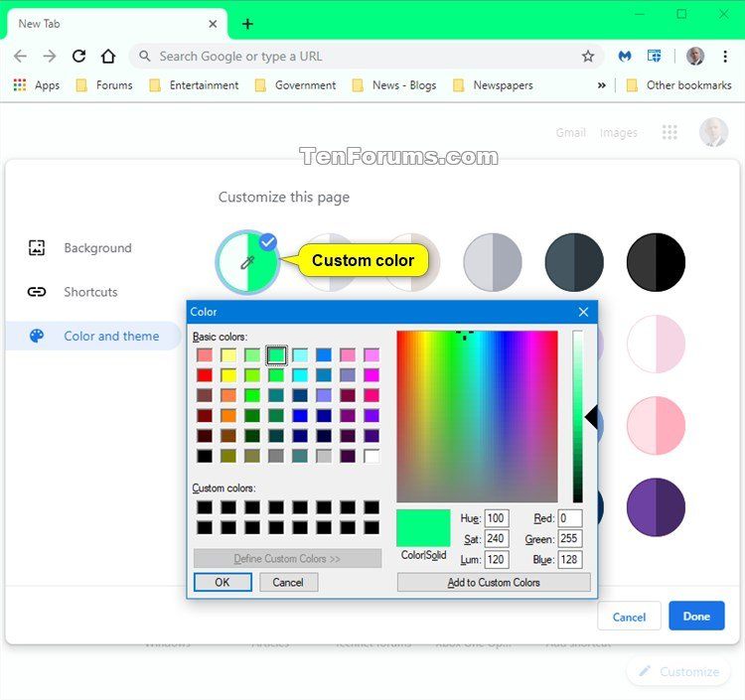Click the browser back arrow
Viewport: 745px width, 700px height.
(x=21, y=56)
